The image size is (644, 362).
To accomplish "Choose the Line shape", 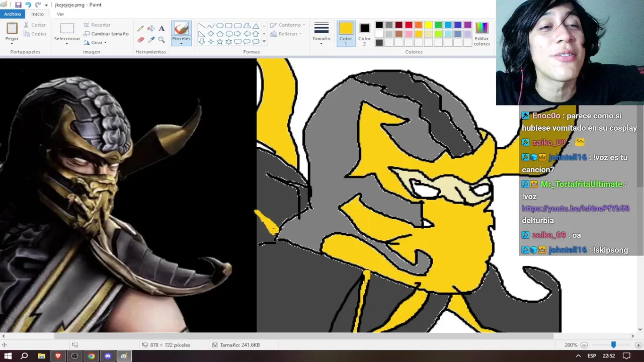I will tap(202, 26).
